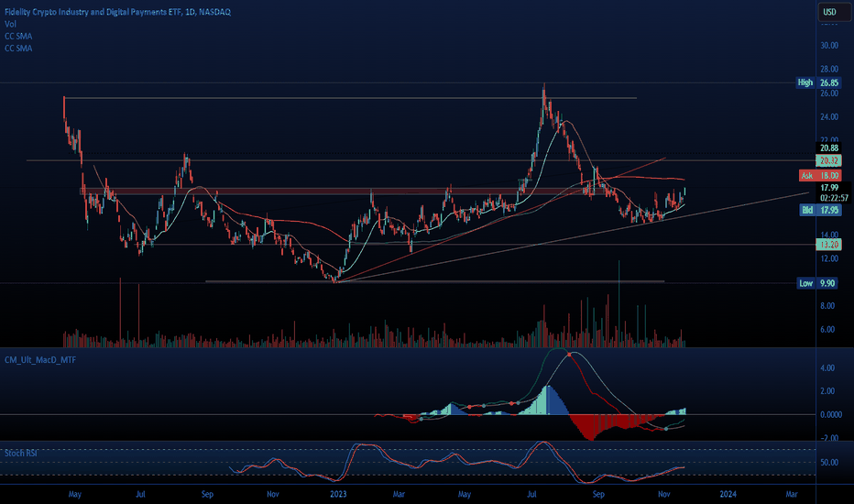This screenshot has width=854, height=504.
Task: Select the first CC SMA indicator label
Action: tap(18, 36)
